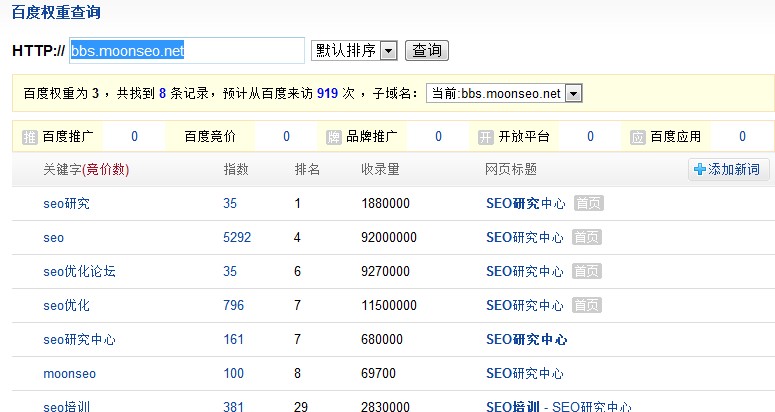Click index value 5292 for seo
This screenshot has width=775, height=412.
[237, 238]
